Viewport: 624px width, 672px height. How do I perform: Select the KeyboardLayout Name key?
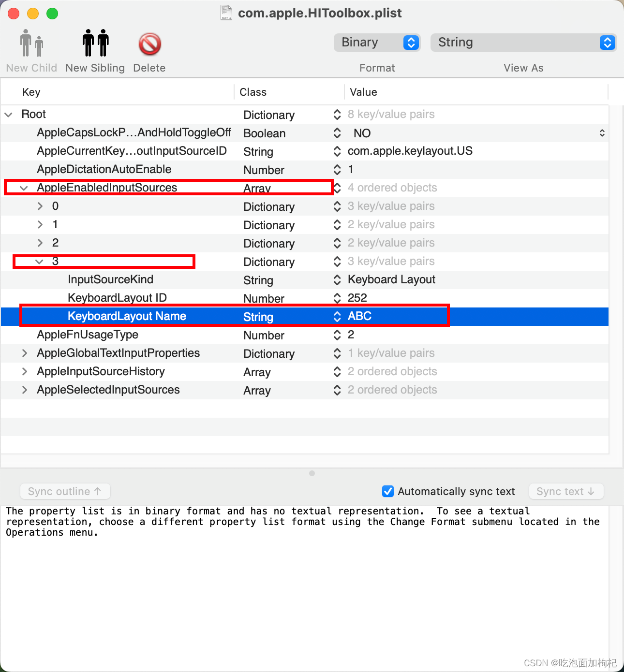[127, 316]
